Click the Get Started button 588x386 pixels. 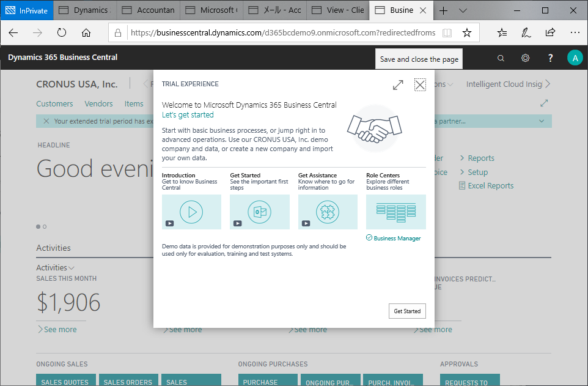point(407,311)
